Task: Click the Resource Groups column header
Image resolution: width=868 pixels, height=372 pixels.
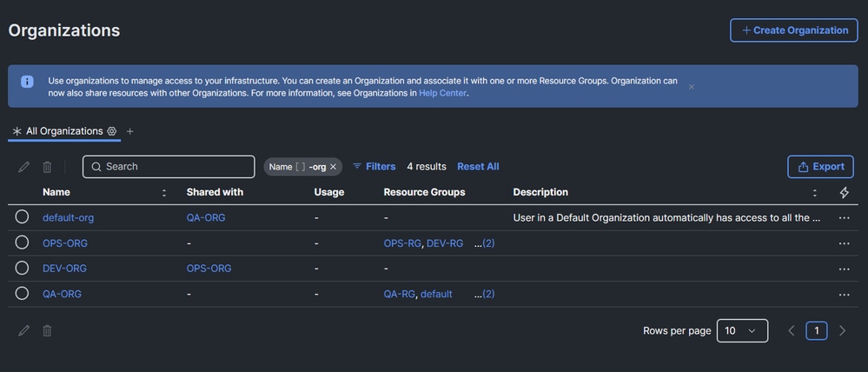Action: click(425, 192)
